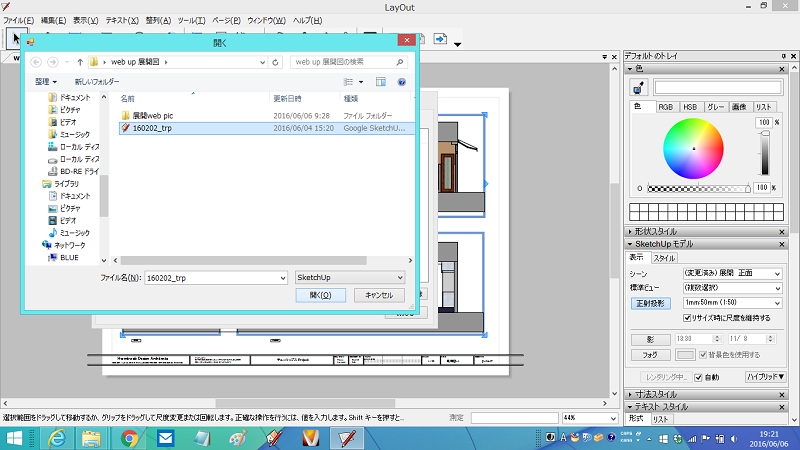The height and width of the screenshot is (450, 800).
Task: Click the キャンセル cancel button
Action: click(x=379, y=295)
